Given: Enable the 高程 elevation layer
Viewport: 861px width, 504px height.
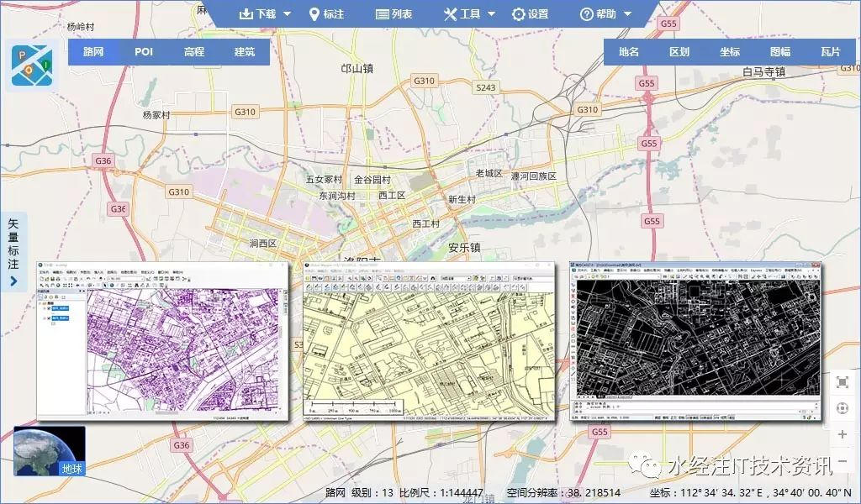Looking at the screenshot, I should pos(193,51).
